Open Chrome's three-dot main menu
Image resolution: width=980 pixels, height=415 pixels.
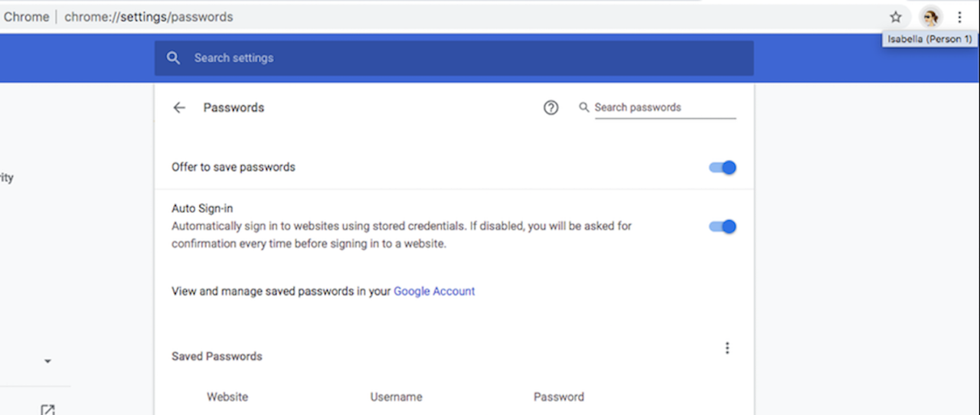coord(959,17)
